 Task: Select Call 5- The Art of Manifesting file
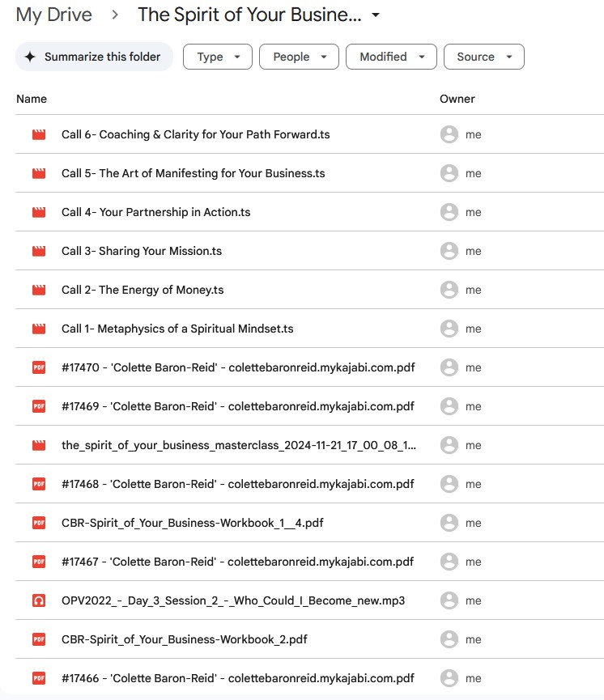pyautogui.click(x=193, y=174)
